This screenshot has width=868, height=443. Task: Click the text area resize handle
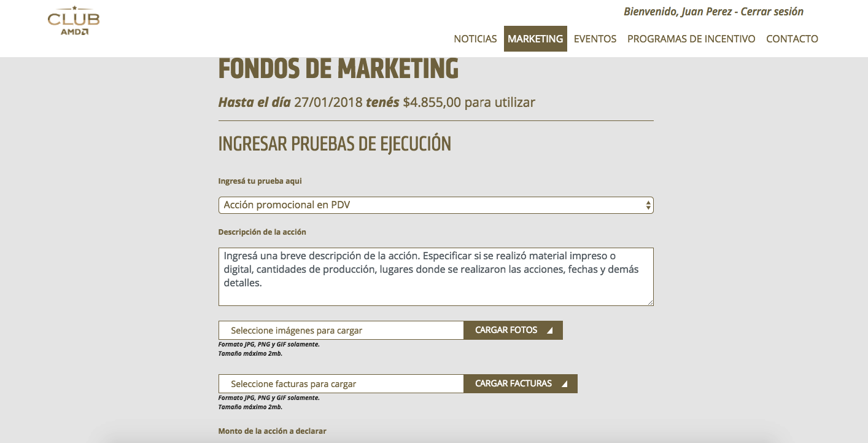[650, 302]
